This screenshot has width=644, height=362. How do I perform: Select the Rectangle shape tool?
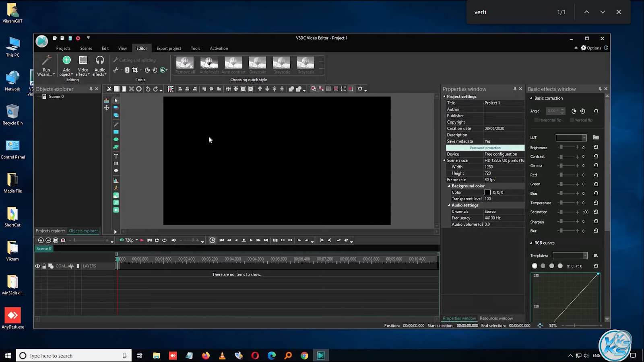(116, 132)
